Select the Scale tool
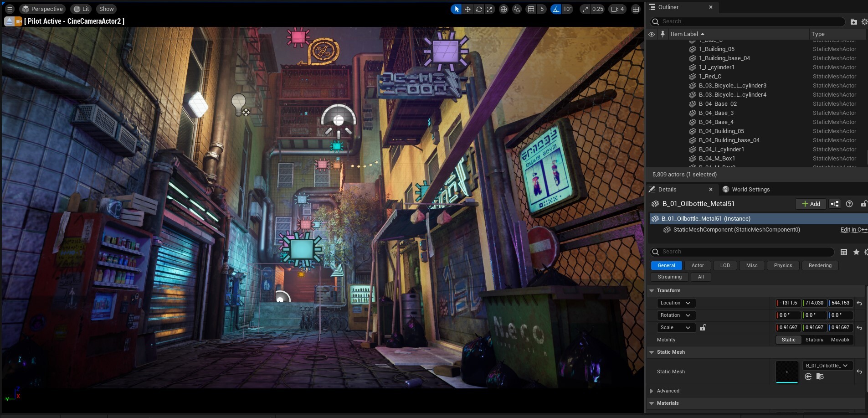 (490, 9)
